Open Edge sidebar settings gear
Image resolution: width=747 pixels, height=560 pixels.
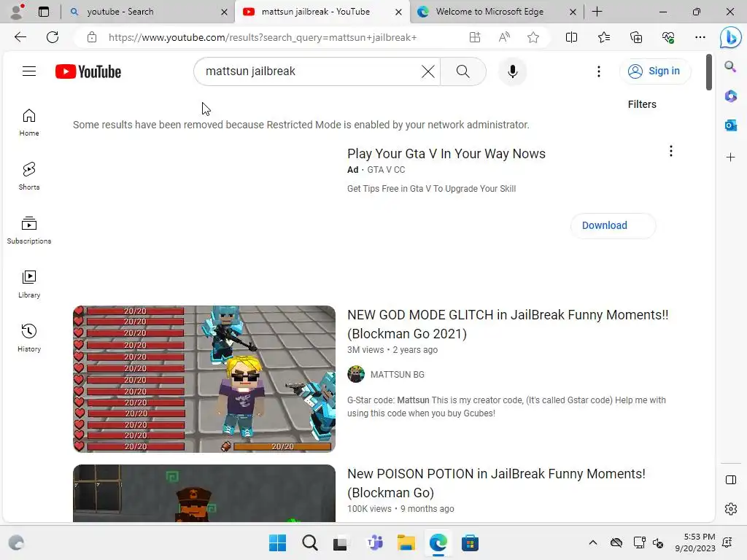pyautogui.click(x=730, y=509)
